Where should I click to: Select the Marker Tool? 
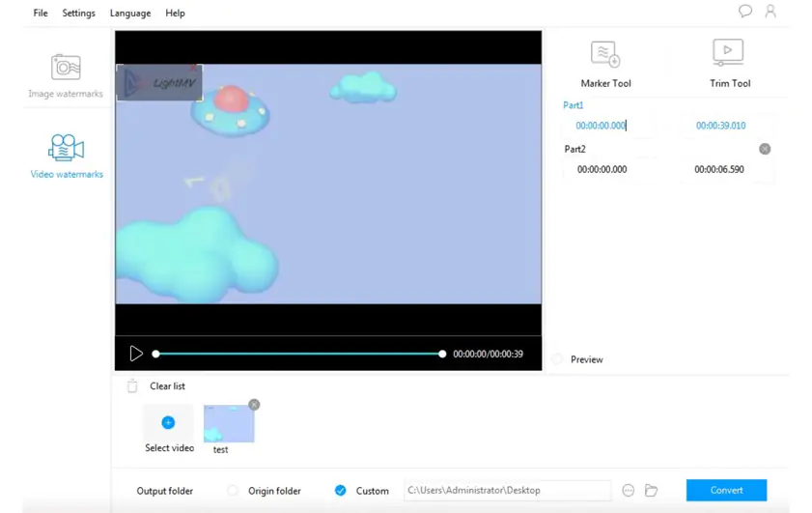[605, 65]
